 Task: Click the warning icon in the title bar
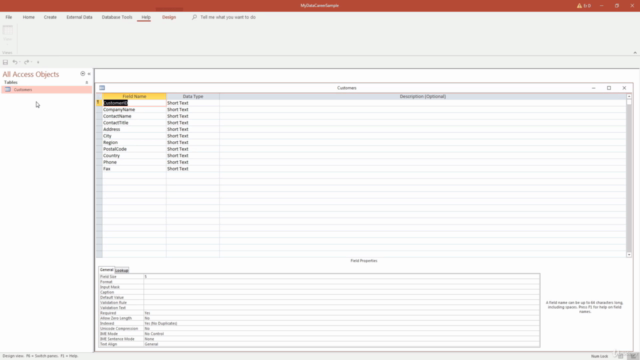(x=579, y=6)
